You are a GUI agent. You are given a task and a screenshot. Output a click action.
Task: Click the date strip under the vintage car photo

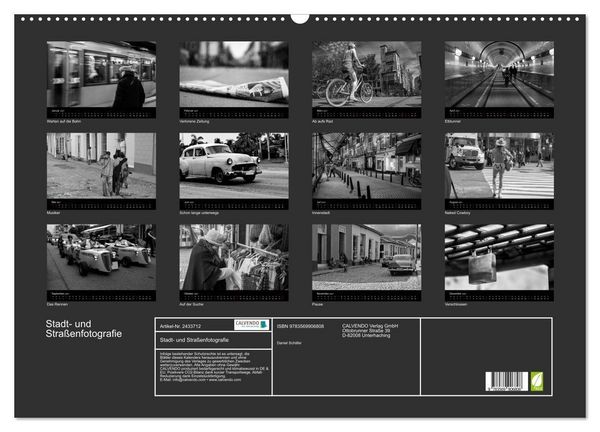[x=234, y=204]
